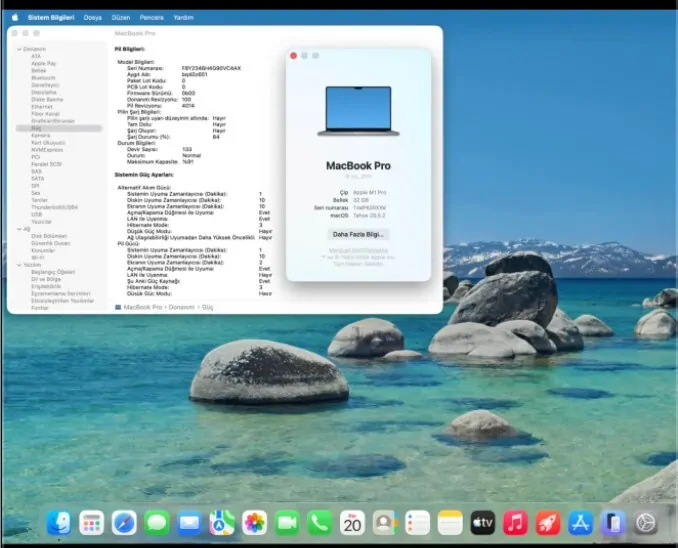Open the Reminders app in Dock
The image size is (678, 548).
tap(417, 523)
